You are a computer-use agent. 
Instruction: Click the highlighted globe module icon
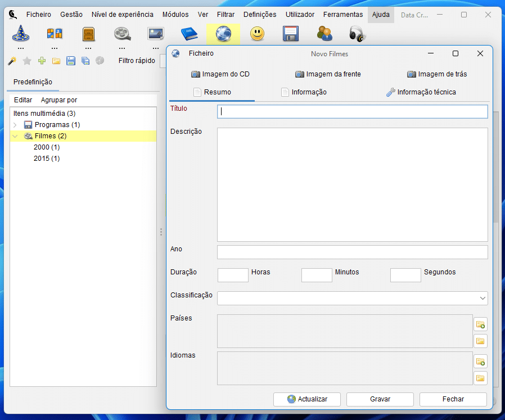(x=223, y=34)
